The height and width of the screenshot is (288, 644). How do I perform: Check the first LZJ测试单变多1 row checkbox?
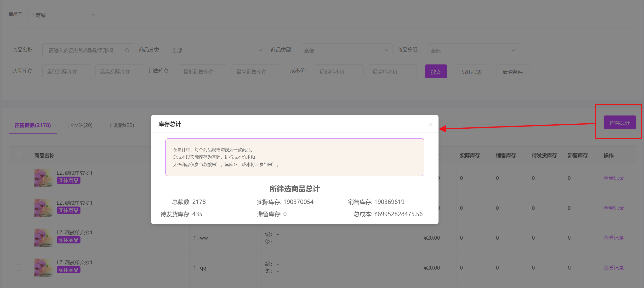point(19,178)
